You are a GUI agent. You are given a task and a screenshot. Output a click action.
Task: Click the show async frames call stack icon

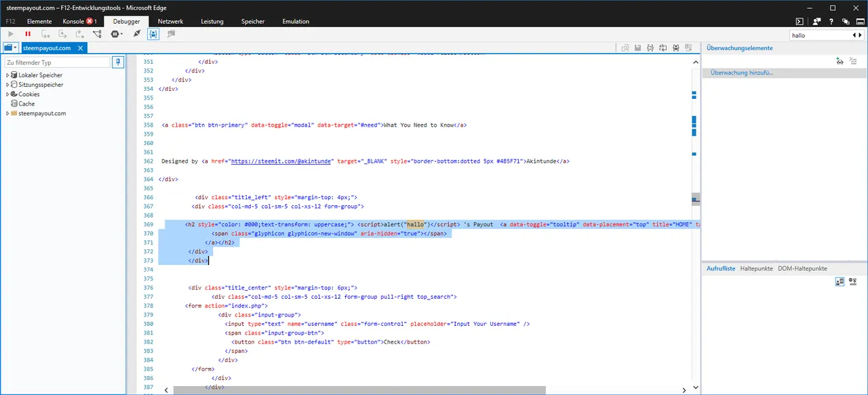852,281
